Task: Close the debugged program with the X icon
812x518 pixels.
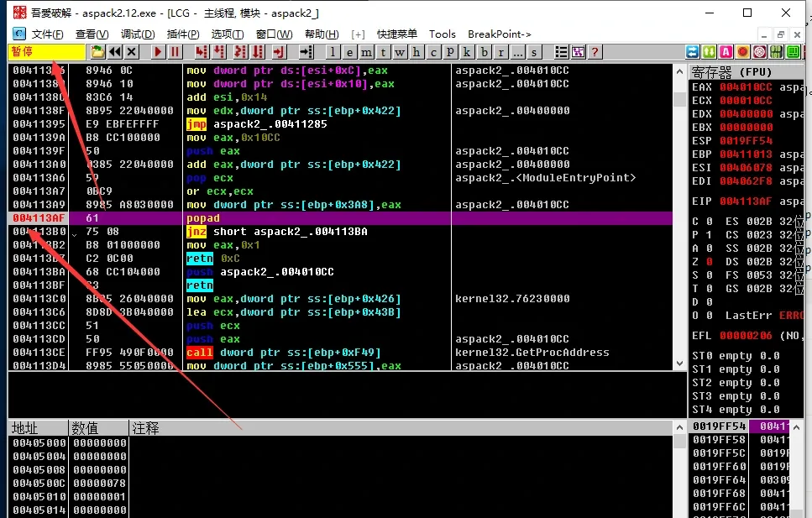Action: (132, 52)
